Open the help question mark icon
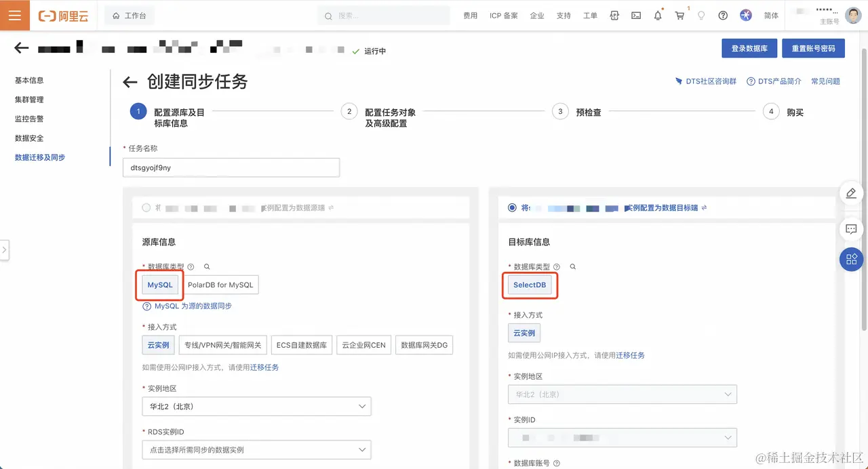The image size is (868, 469). pyautogui.click(x=723, y=16)
